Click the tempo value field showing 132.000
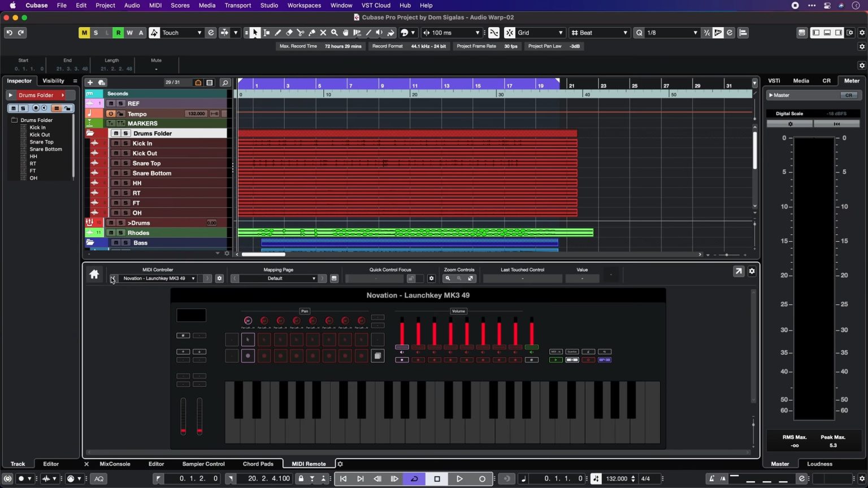This screenshot has height=488, width=868. (196, 114)
